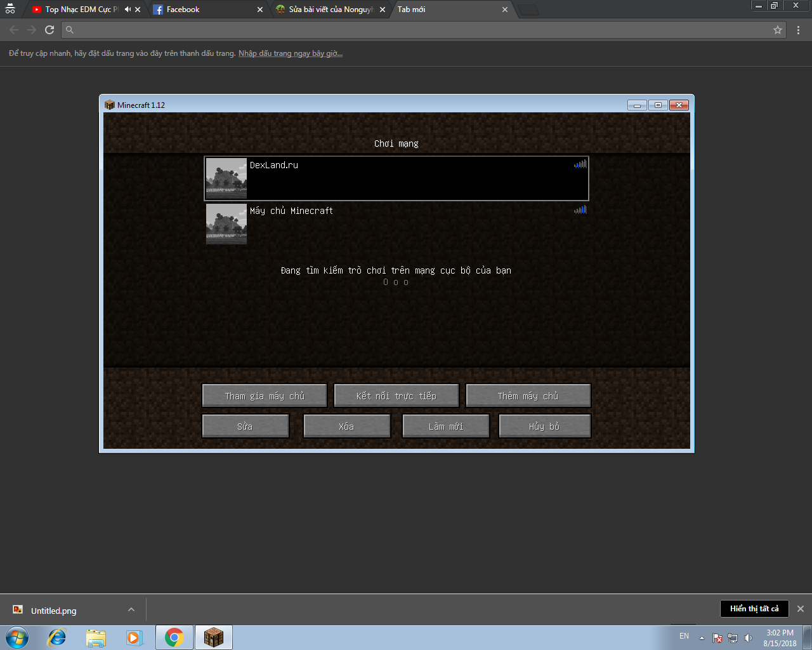The image size is (812, 650).
Task: Close the Sửa bài viết của Nonguy tab
Action: 383,10
